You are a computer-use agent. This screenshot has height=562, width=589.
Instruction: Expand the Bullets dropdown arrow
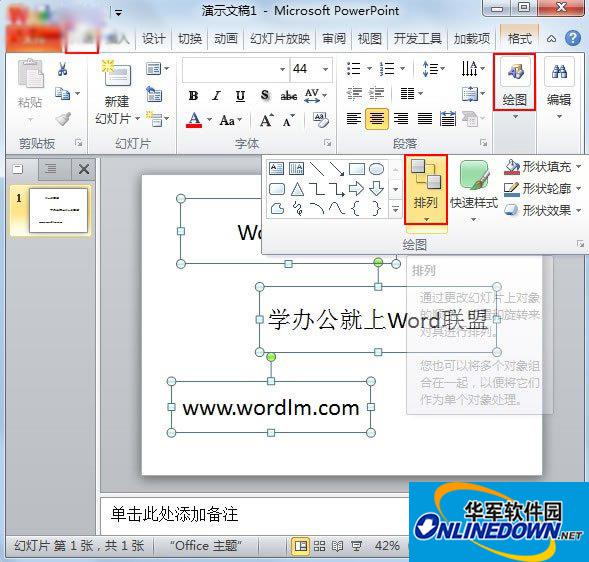(x=369, y=69)
